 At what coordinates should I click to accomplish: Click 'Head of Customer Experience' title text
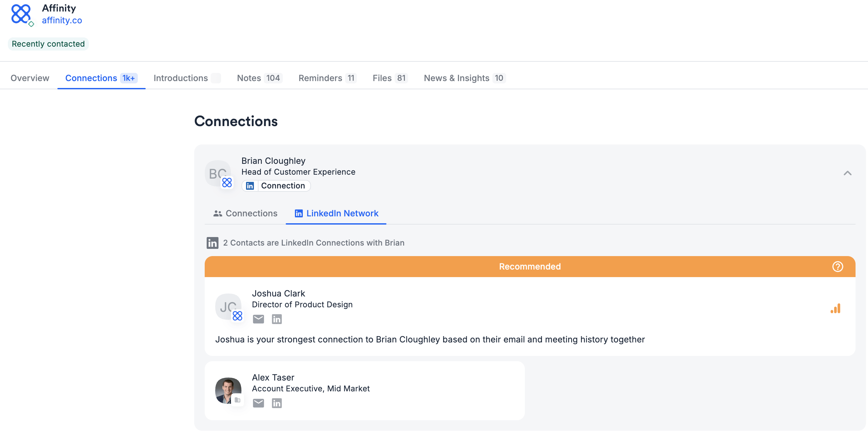298,172
